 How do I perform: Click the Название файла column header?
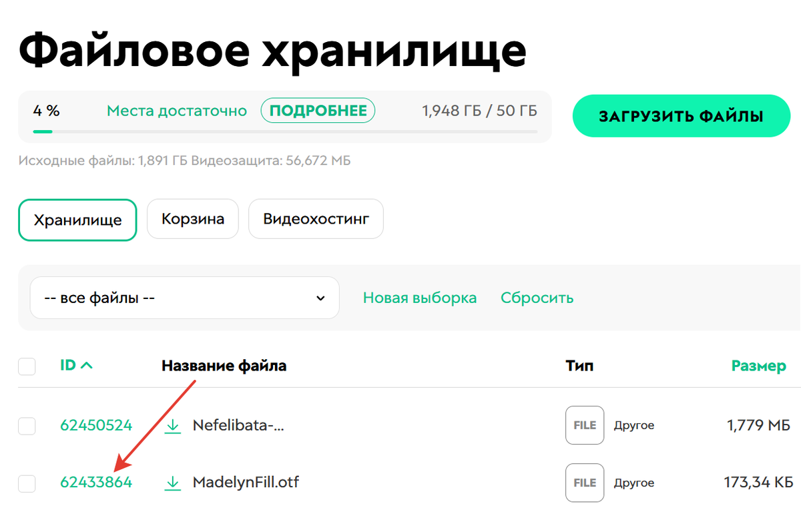click(x=224, y=366)
